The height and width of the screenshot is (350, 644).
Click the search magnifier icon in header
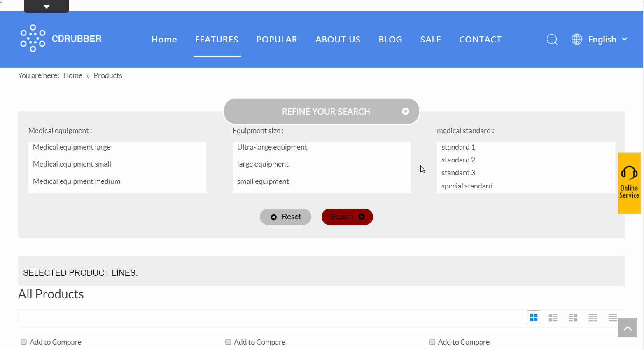point(552,40)
